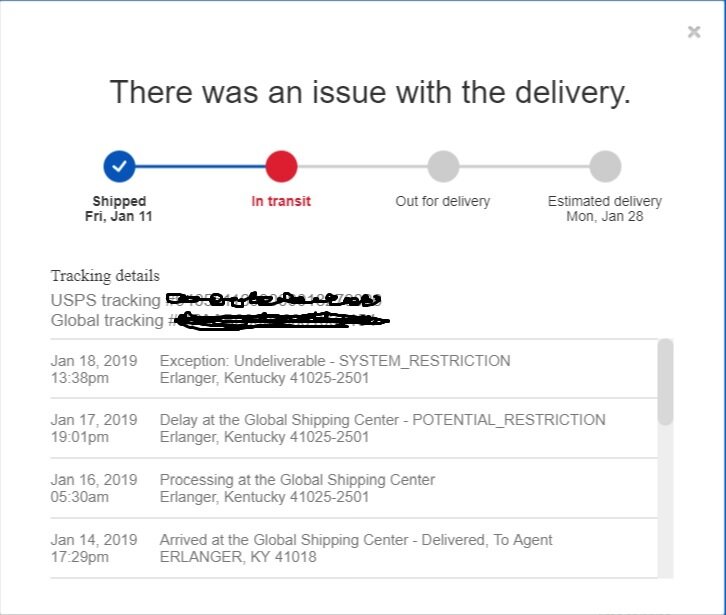Select the Shipped Fri, Jan 11 label
This screenshot has width=726, height=615.
click(119, 208)
